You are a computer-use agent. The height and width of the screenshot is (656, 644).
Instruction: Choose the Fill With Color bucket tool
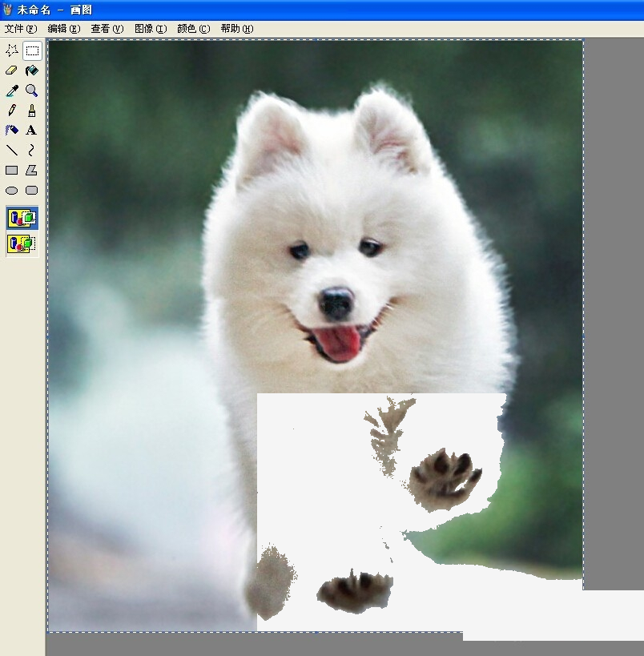(x=32, y=70)
